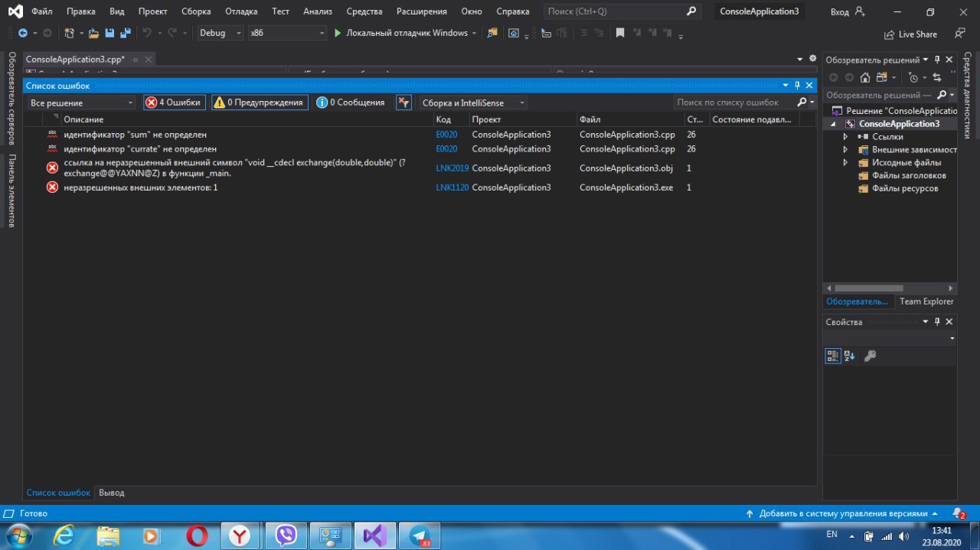The width and height of the screenshot is (980, 550).
Task: Save the current file with disk icon
Action: point(109,34)
